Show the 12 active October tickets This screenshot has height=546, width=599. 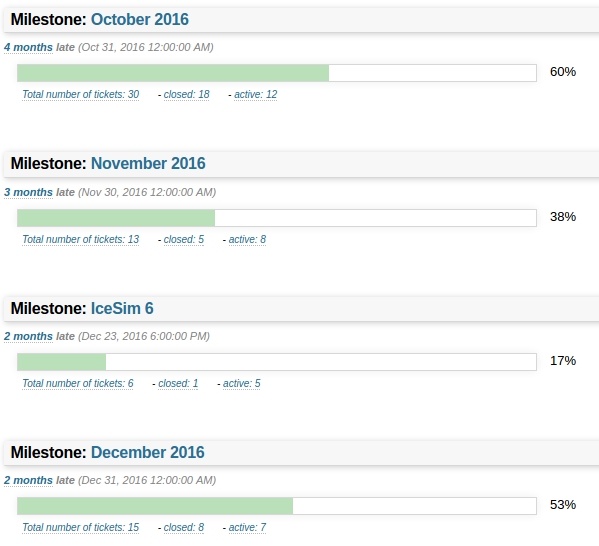click(256, 94)
